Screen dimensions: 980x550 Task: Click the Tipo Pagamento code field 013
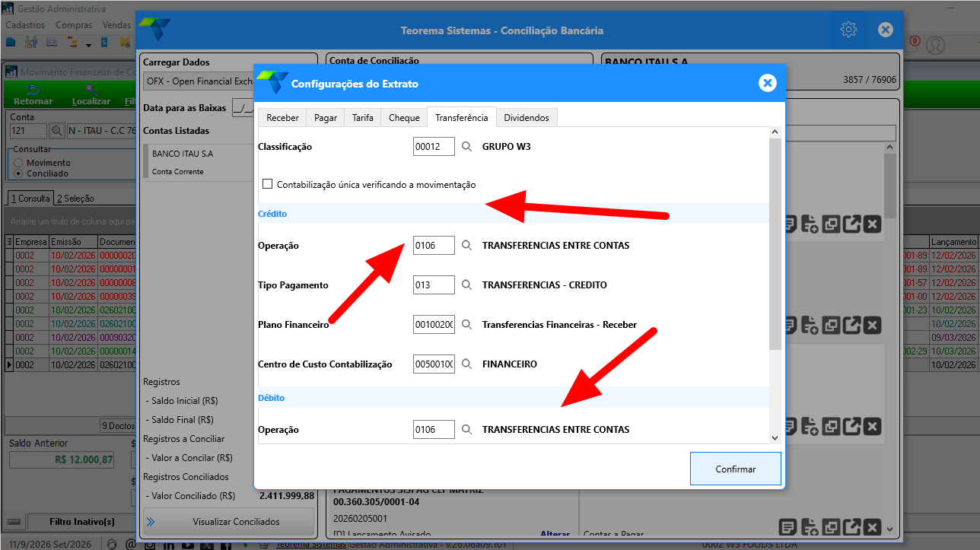[434, 285]
